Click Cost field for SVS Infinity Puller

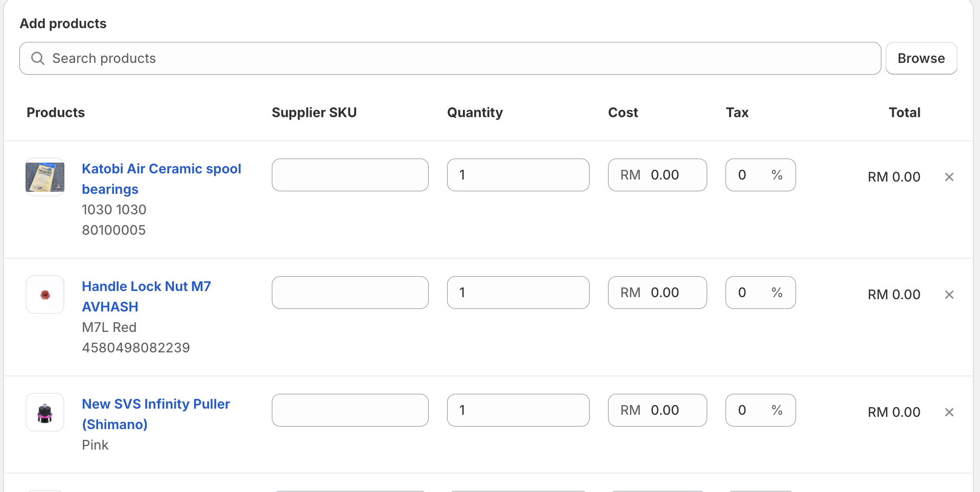(x=664, y=410)
